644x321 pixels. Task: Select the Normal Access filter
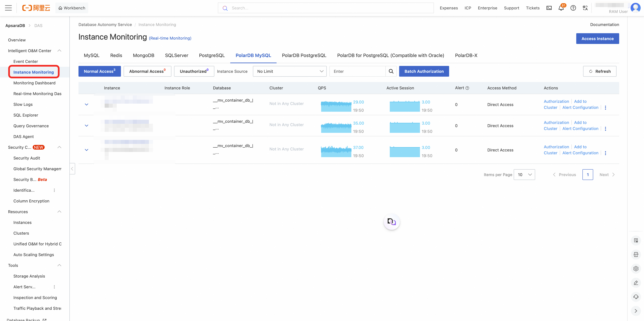pos(99,71)
